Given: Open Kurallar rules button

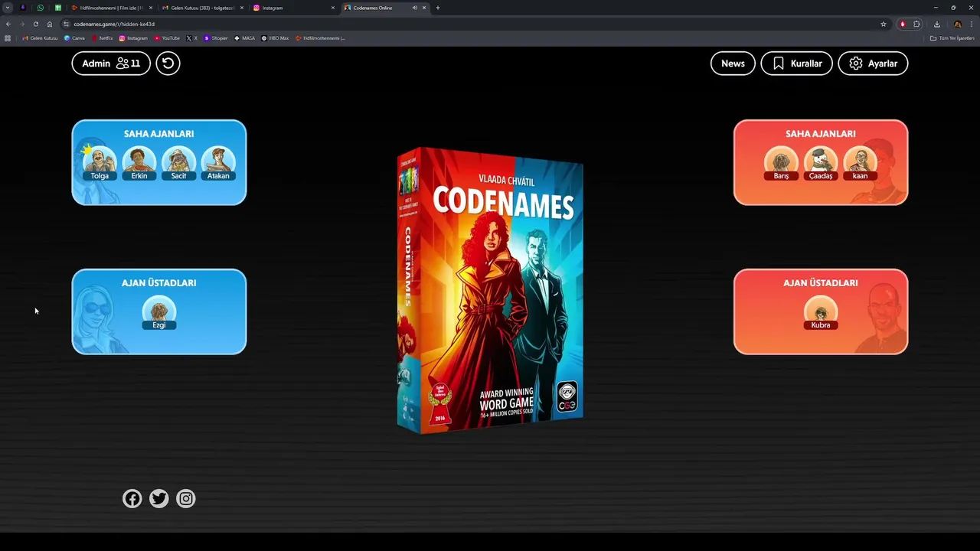Looking at the screenshot, I should pyautogui.click(x=796, y=64).
